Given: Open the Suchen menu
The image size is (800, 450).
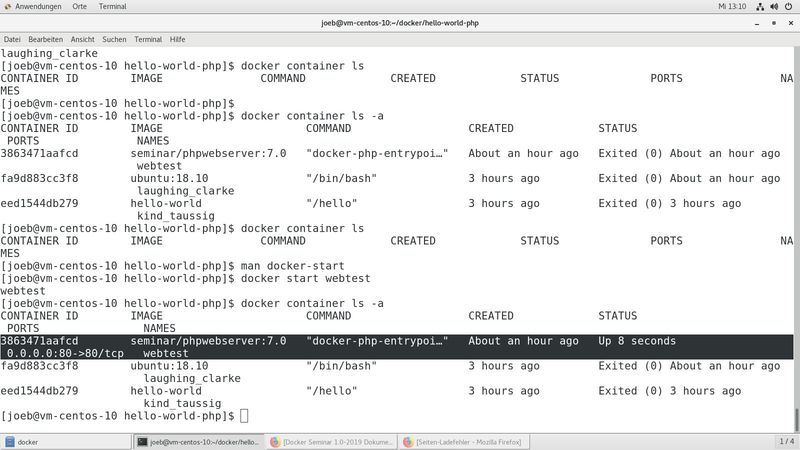Looking at the screenshot, I should coord(114,39).
